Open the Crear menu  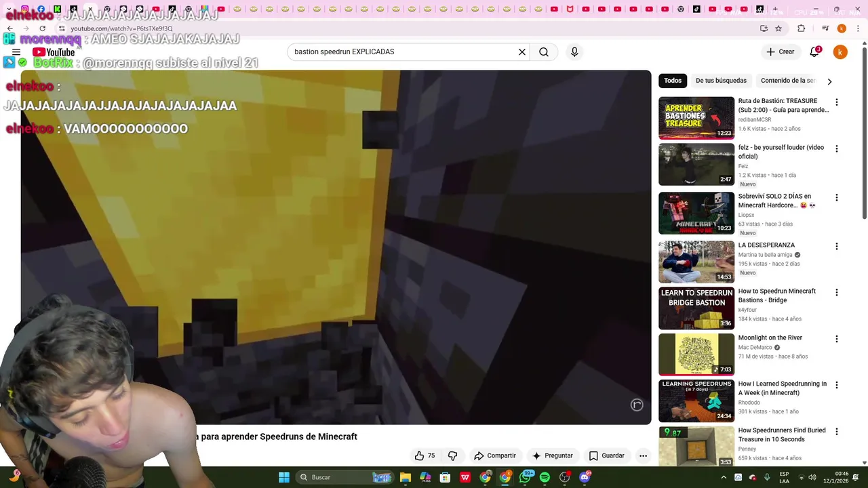point(780,52)
